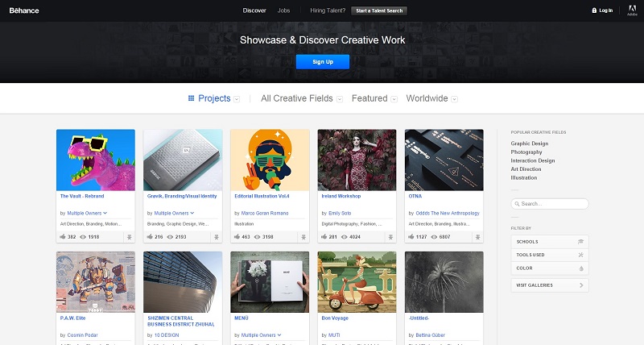
Task: Click the blue Sign Up button
Action: coord(322,61)
